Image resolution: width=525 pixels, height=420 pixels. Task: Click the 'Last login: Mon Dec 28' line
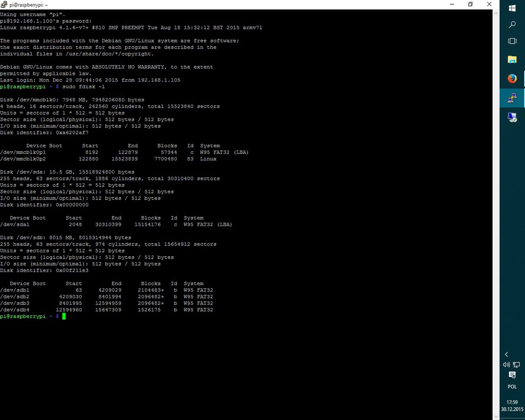(90, 80)
